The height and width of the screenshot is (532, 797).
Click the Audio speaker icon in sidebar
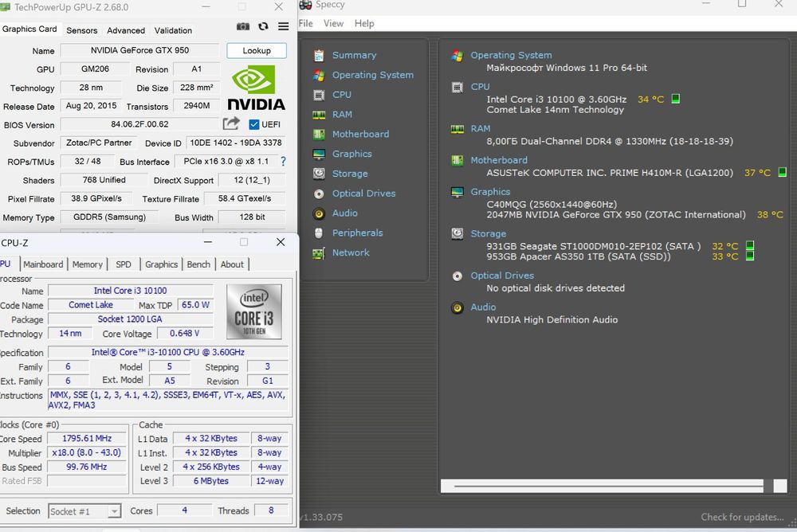[319, 213]
